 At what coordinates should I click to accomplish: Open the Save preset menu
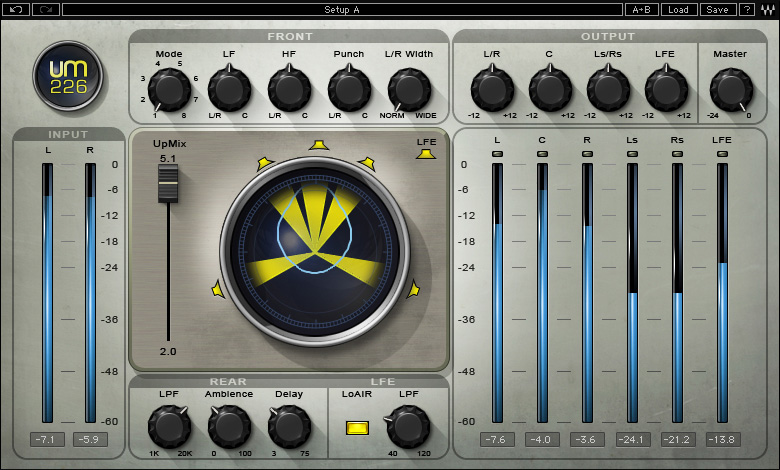pos(716,9)
